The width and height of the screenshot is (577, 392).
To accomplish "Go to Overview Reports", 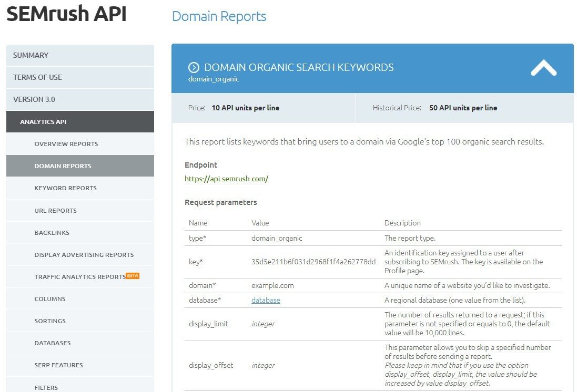I will pos(80,144).
